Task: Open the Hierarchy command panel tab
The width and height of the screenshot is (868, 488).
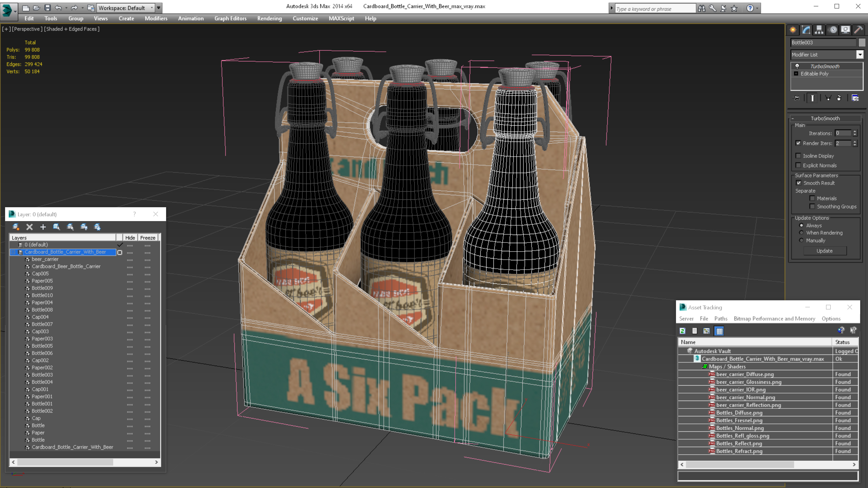Action: coord(819,30)
